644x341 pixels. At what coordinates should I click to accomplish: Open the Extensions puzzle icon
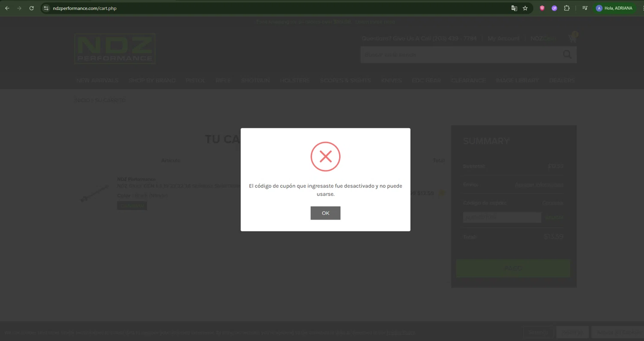(x=567, y=8)
